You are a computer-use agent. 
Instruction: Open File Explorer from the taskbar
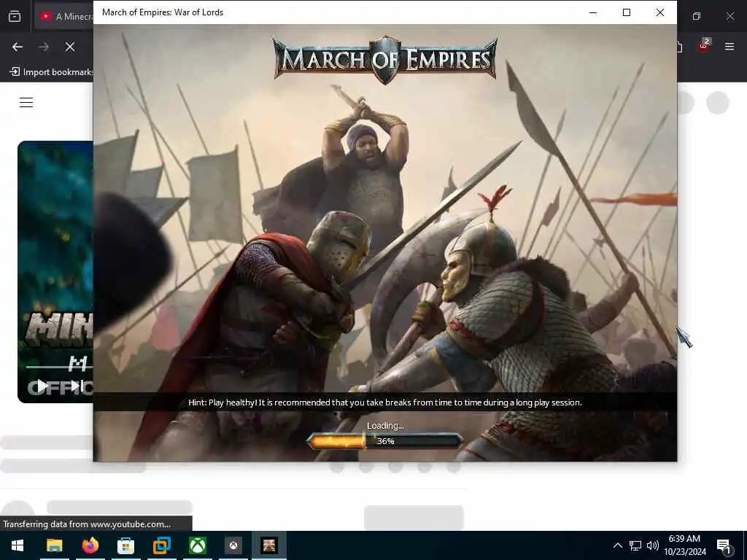54,545
